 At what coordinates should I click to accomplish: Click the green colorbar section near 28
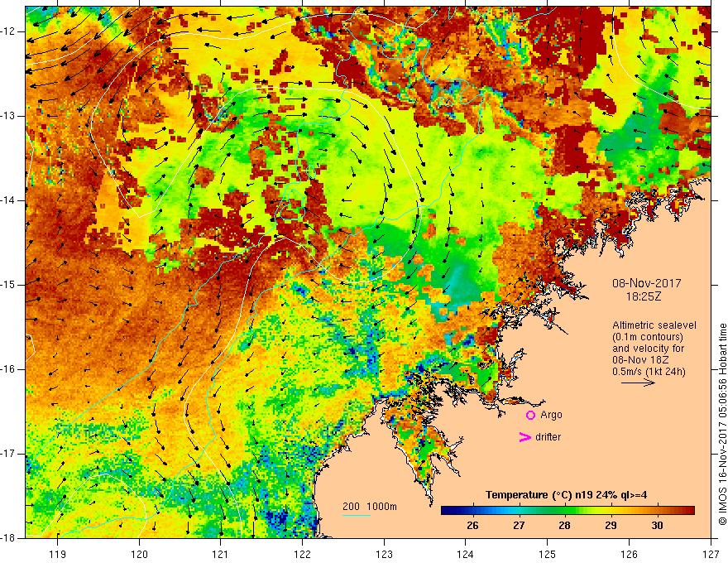click(564, 511)
